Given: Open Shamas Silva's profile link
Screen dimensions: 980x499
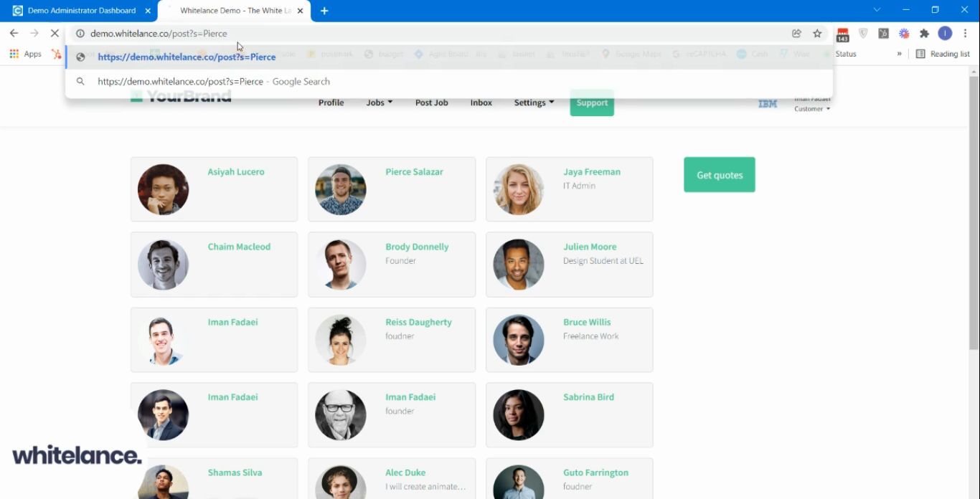Looking at the screenshot, I should [235, 472].
